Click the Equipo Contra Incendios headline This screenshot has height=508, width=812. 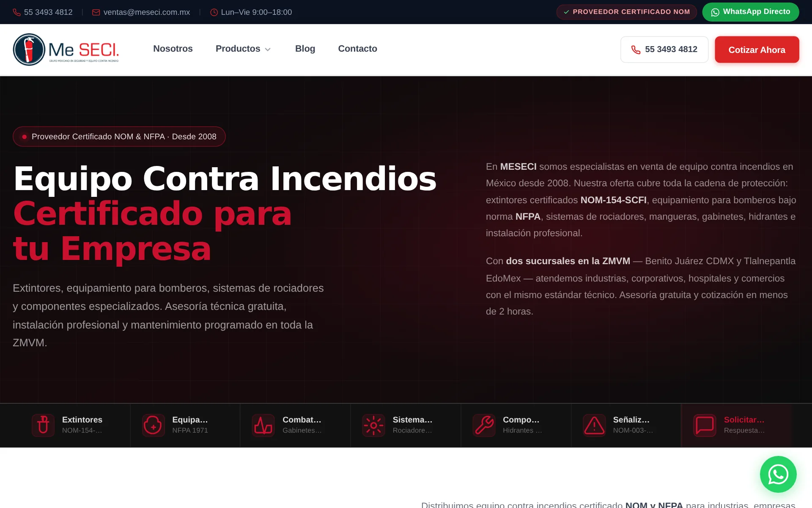click(225, 179)
